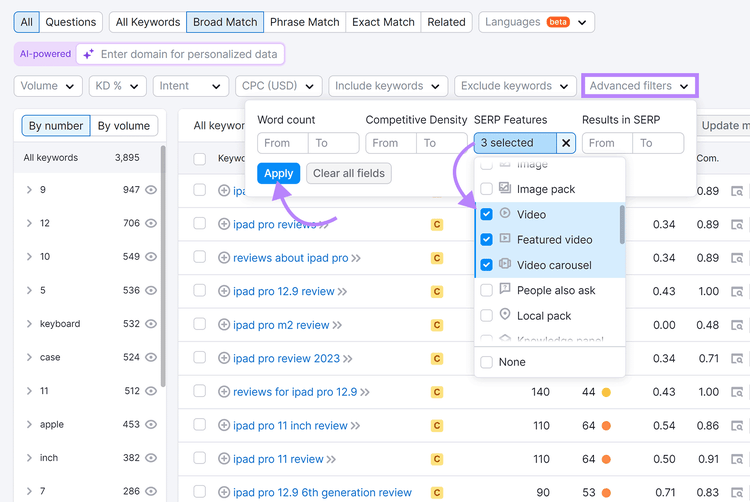Open the Volume filter dropdown
This screenshot has height=502, width=750.
tap(48, 86)
